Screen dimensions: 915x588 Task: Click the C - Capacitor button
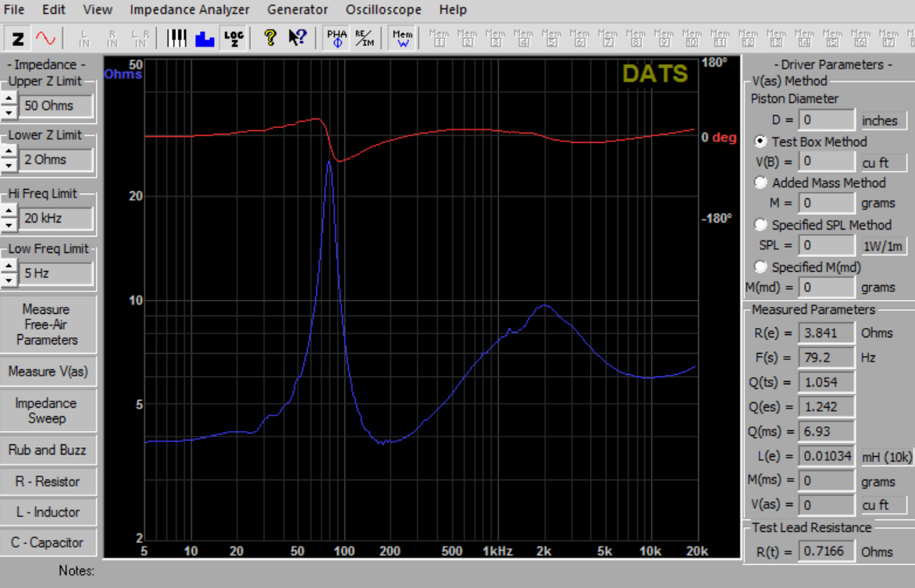[48, 543]
